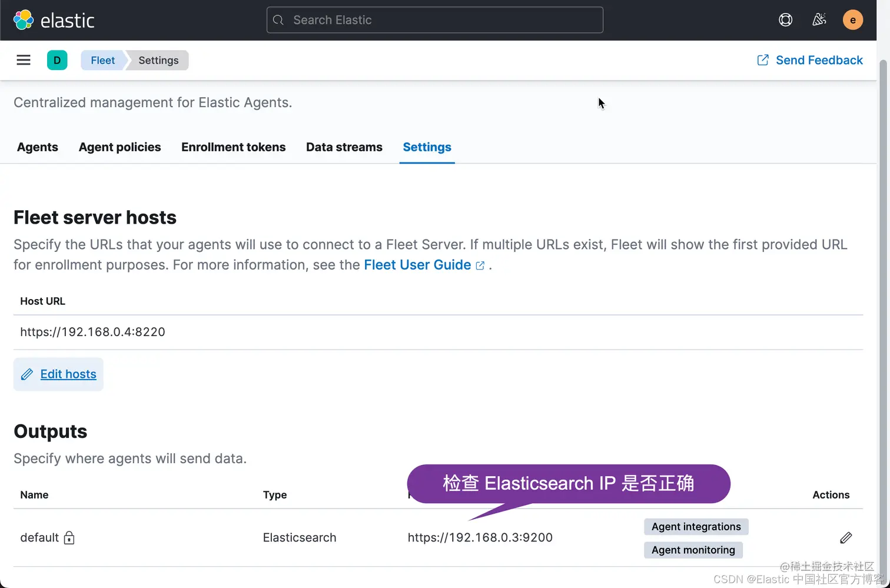
Task: Switch to the Agents tab
Action: tap(38, 147)
